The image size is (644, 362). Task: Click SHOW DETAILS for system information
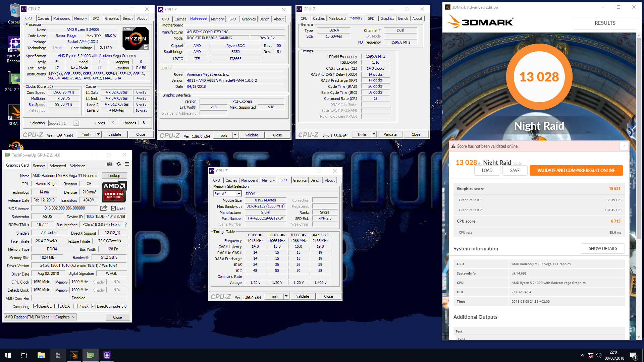pos(603,248)
